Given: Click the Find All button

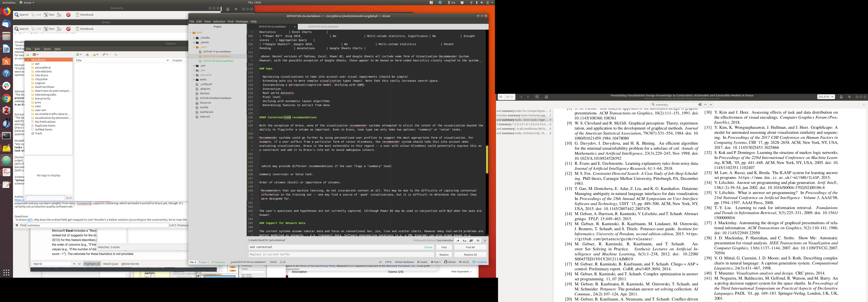Looking at the screenshot, I should (x=470, y=247).
